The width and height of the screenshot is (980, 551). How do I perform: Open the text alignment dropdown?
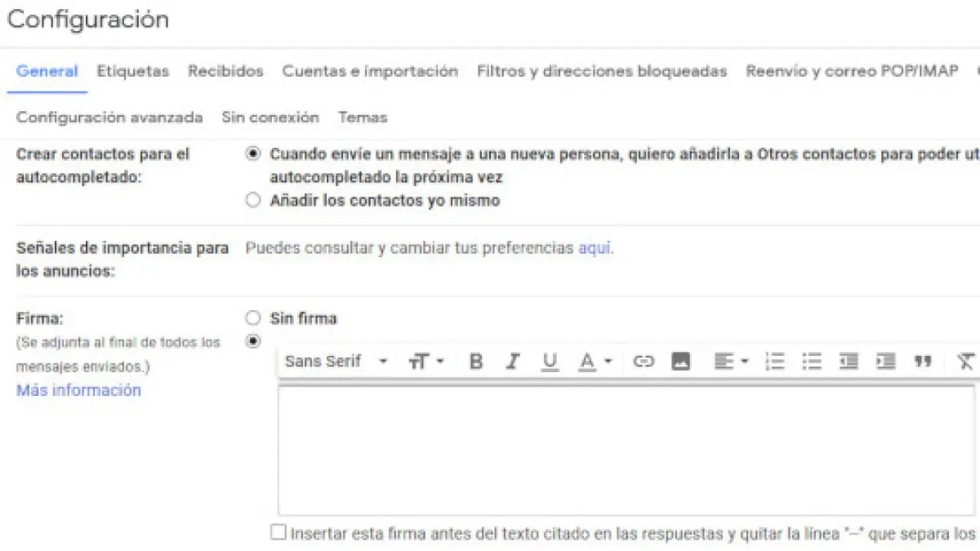point(731,362)
